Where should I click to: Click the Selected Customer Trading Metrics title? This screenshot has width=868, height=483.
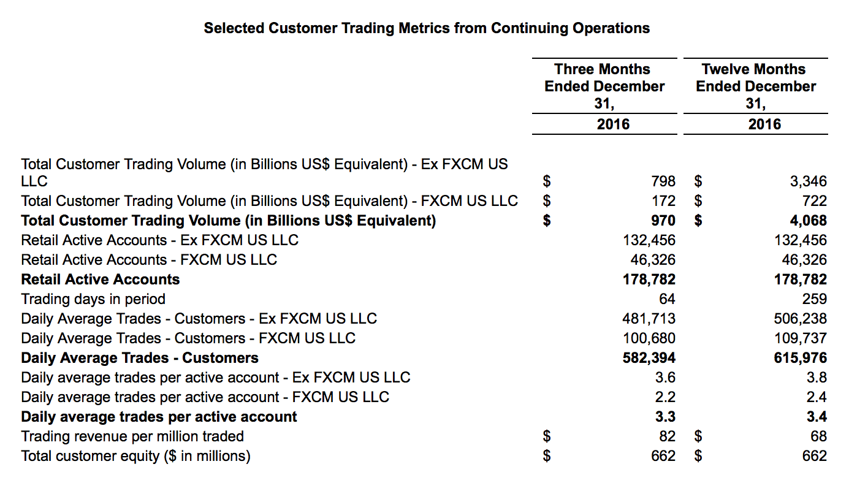(x=427, y=28)
